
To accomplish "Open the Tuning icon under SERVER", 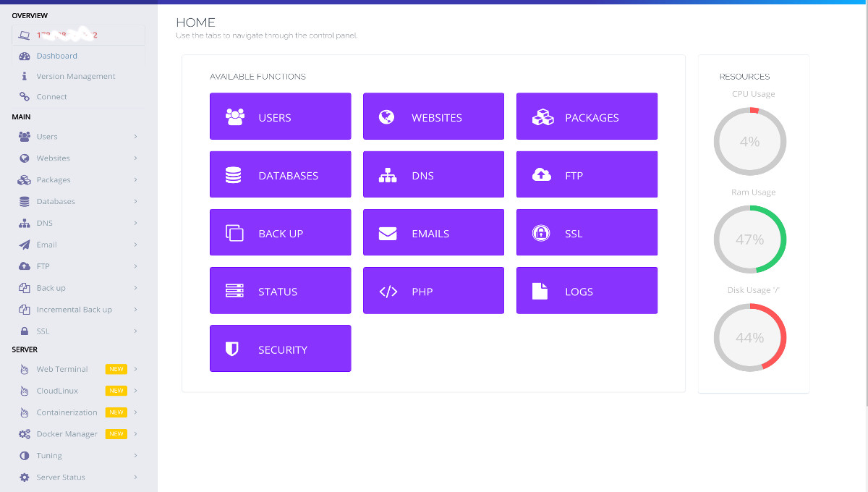I will (x=24, y=455).
